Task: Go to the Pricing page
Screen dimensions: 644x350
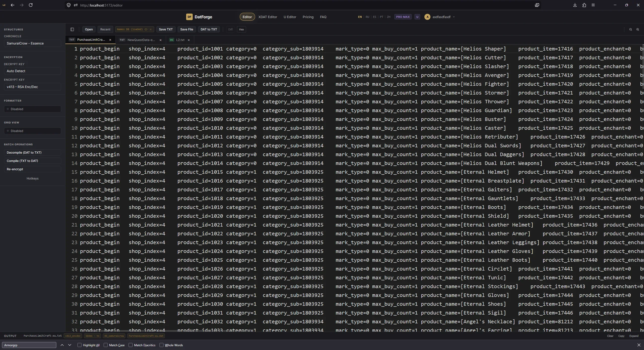Action: tap(308, 17)
